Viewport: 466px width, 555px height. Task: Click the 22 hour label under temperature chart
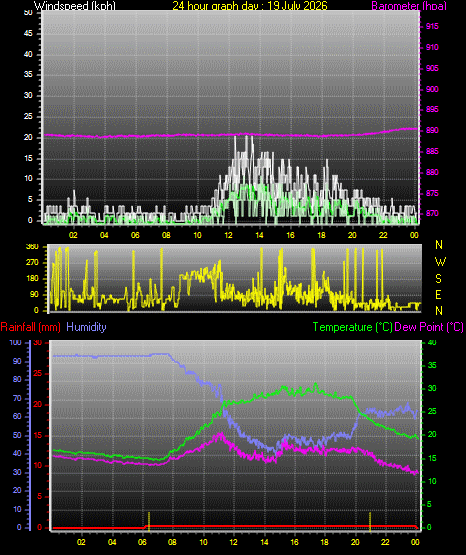(385, 542)
